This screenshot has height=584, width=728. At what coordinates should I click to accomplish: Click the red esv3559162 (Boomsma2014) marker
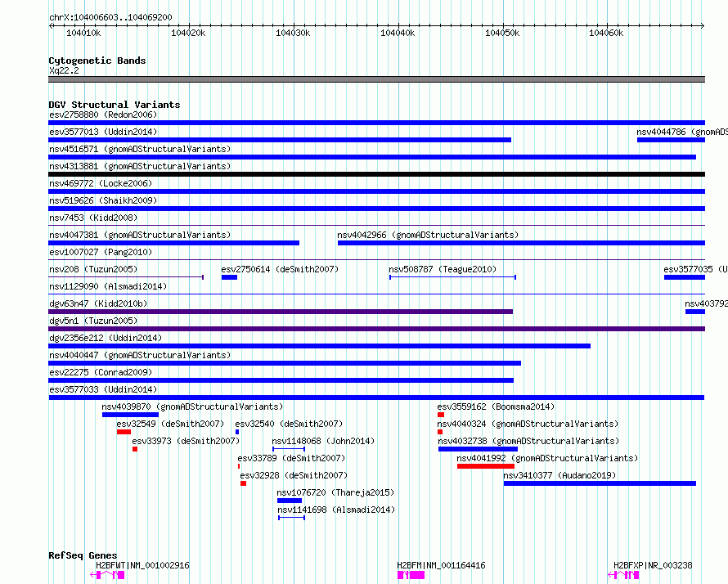coord(441,415)
